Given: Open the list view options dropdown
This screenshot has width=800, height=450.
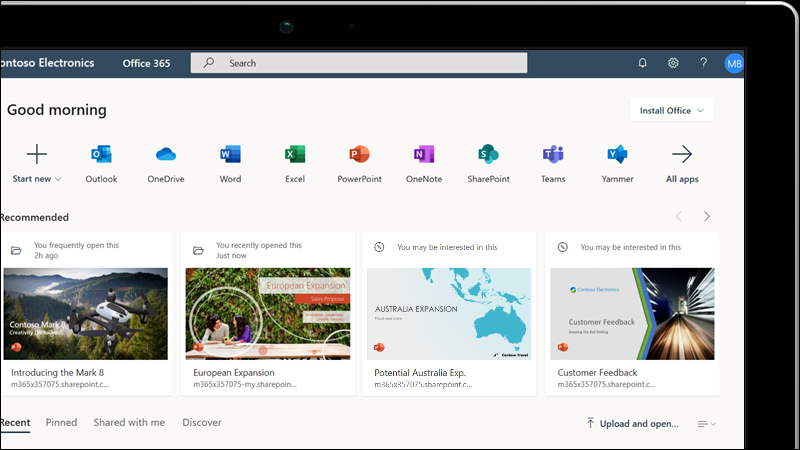Looking at the screenshot, I should (x=707, y=424).
